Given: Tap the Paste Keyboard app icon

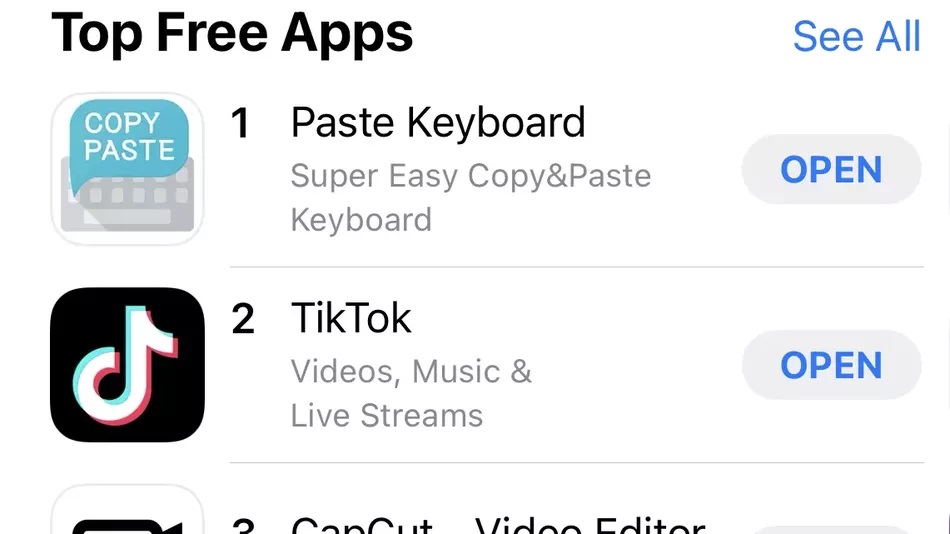Looking at the screenshot, I should pos(127,169).
